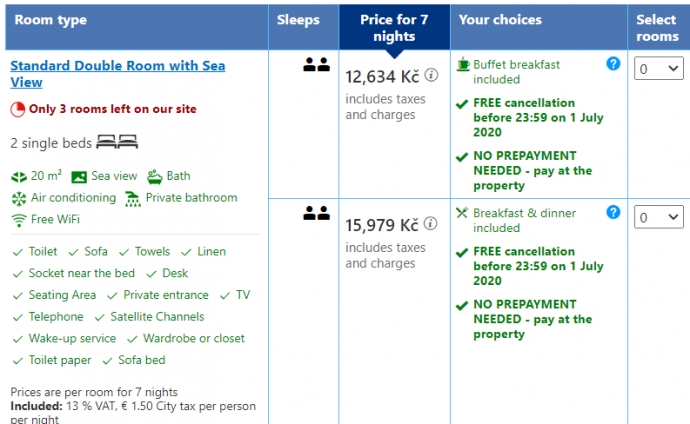Open the Standard Double Room with Sea View link
This screenshot has height=424, width=690.
(x=117, y=74)
